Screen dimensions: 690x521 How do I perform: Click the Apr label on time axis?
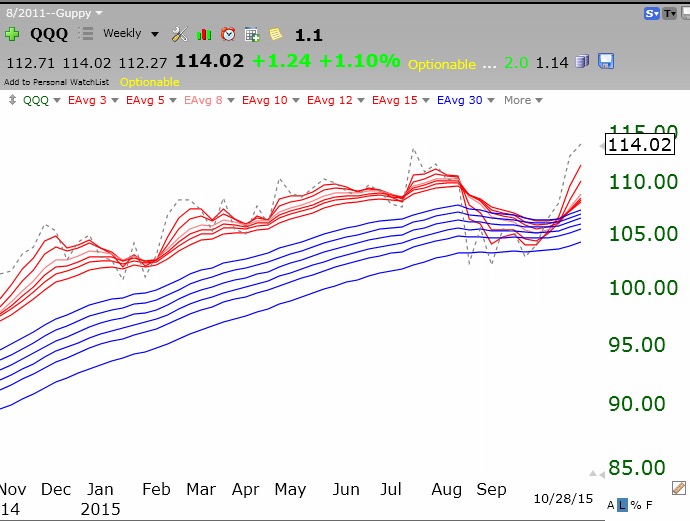[246, 490]
